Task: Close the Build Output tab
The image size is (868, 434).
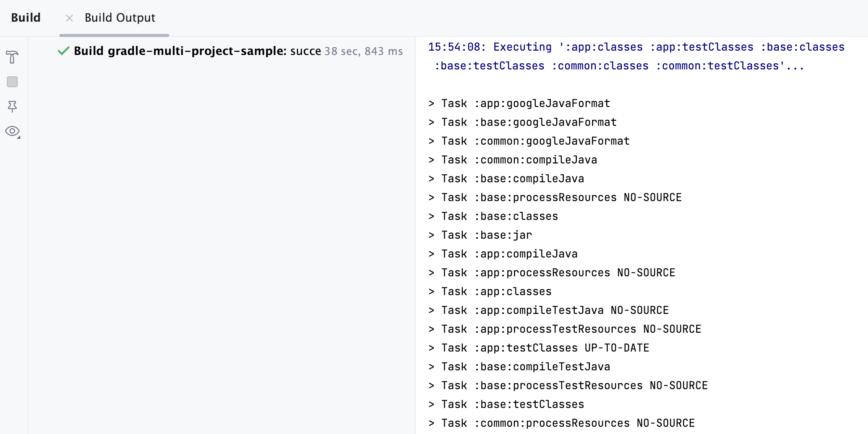Action: tap(69, 18)
